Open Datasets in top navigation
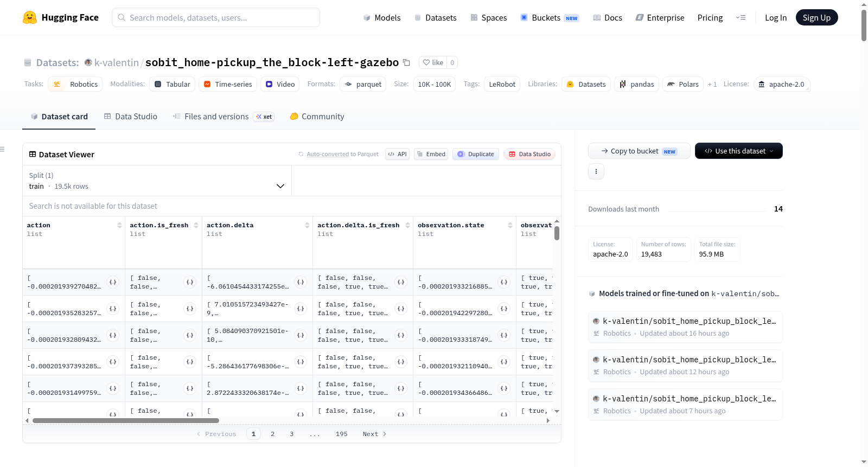Screen dimensions: 868x467 [435, 17]
